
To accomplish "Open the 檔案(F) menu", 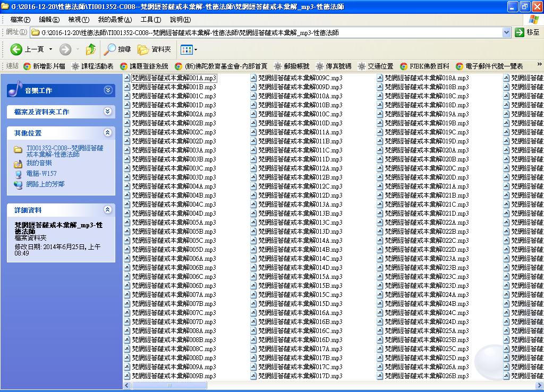I will click(20, 20).
